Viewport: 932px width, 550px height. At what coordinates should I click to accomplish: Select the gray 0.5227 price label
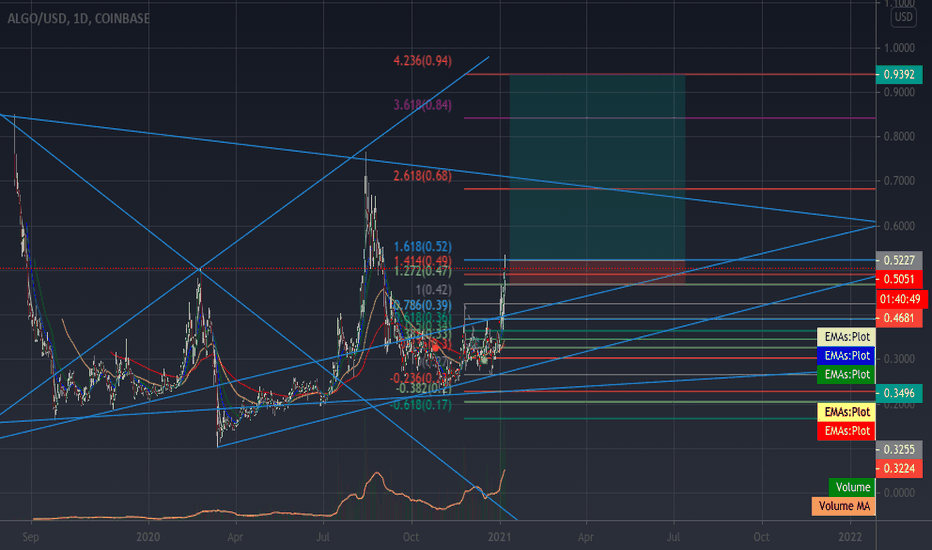[899, 260]
